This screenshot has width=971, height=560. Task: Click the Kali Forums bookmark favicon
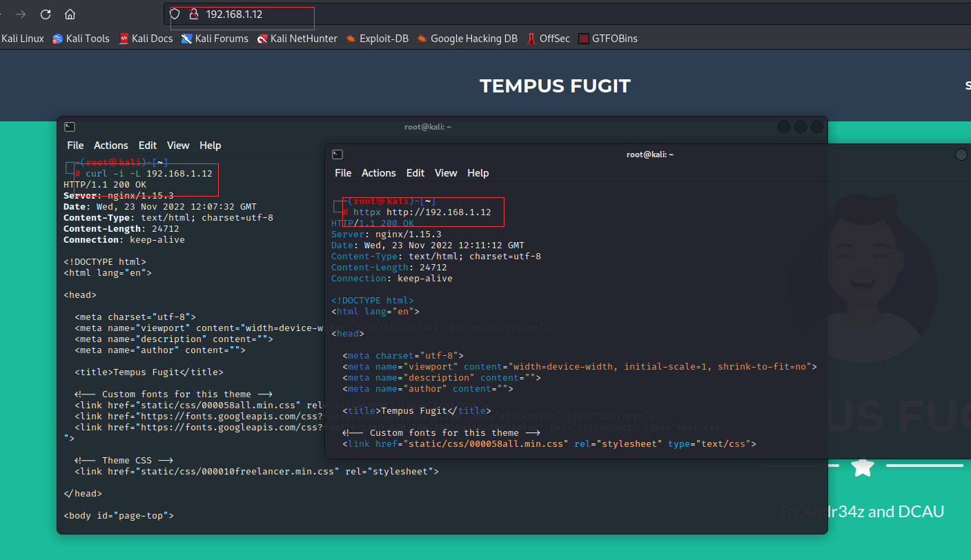(x=187, y=39)
